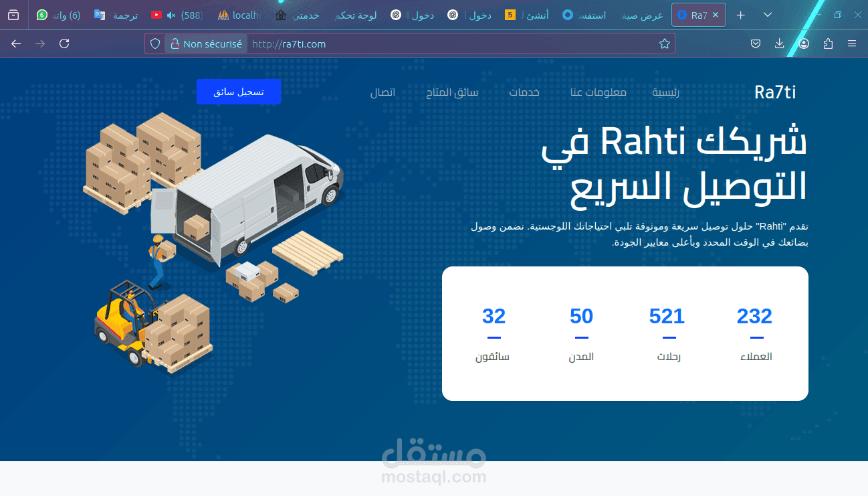Switch to the لوحة تحكم tab
The image size is (868, 496).
[356, 15]
